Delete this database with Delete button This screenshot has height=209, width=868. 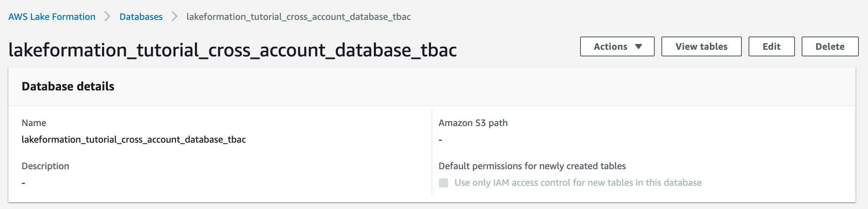[x=830, y=46]
